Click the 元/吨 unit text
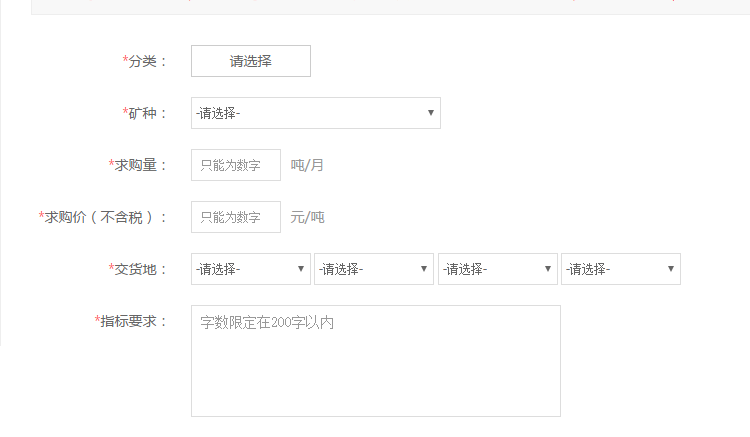Screen dimensions: 750x437 (307, 217)
